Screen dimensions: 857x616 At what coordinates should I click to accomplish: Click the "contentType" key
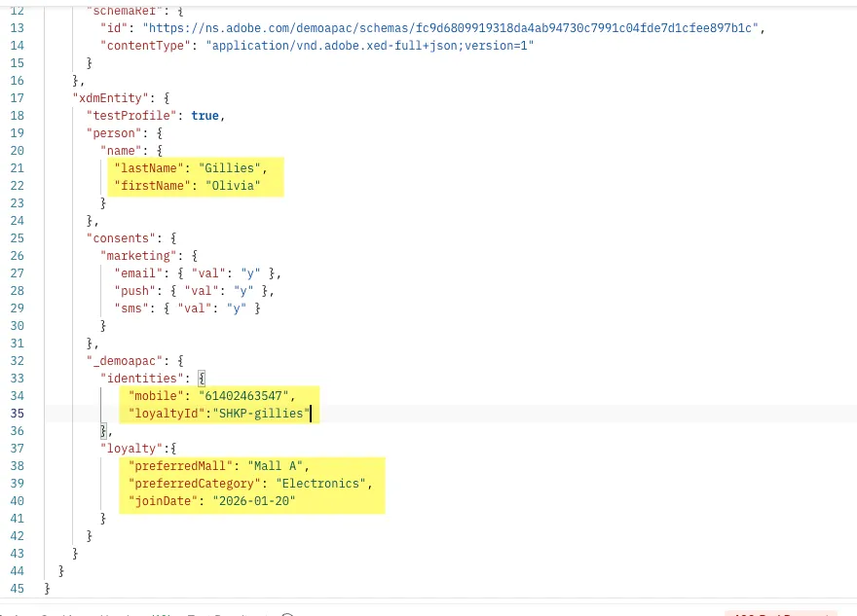tap(145, 46)
